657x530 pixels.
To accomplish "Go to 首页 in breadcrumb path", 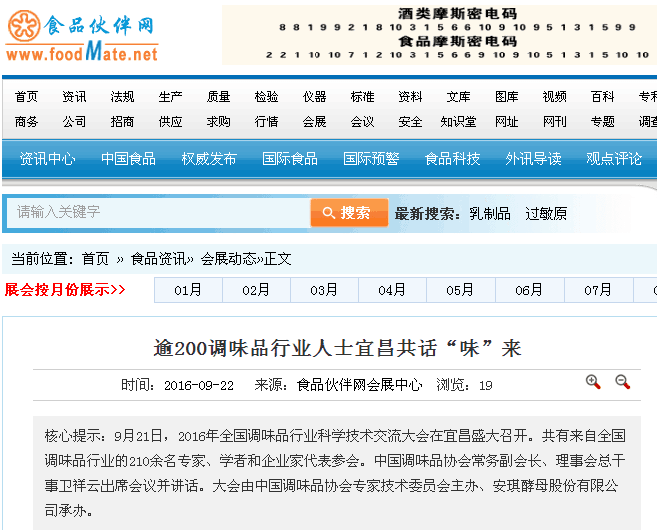I will coord(96,258).
